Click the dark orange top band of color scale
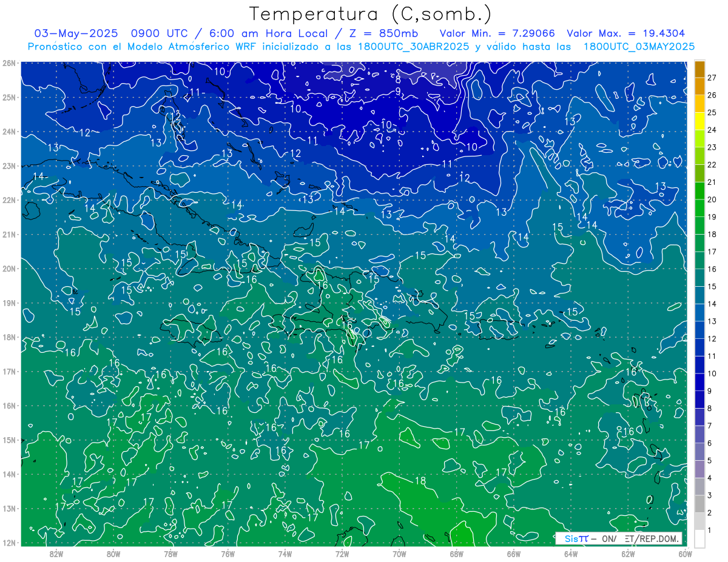 pos(700,69)
